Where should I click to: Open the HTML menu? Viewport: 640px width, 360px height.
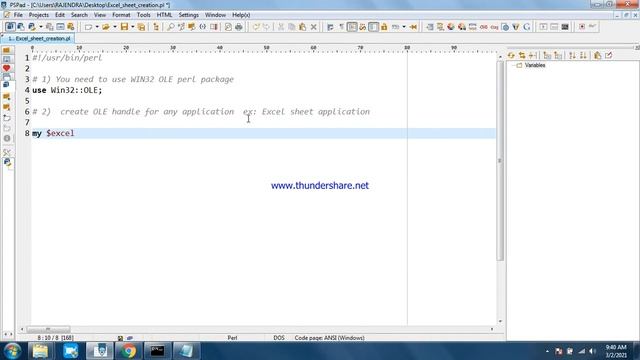click(x=164, y=15)
